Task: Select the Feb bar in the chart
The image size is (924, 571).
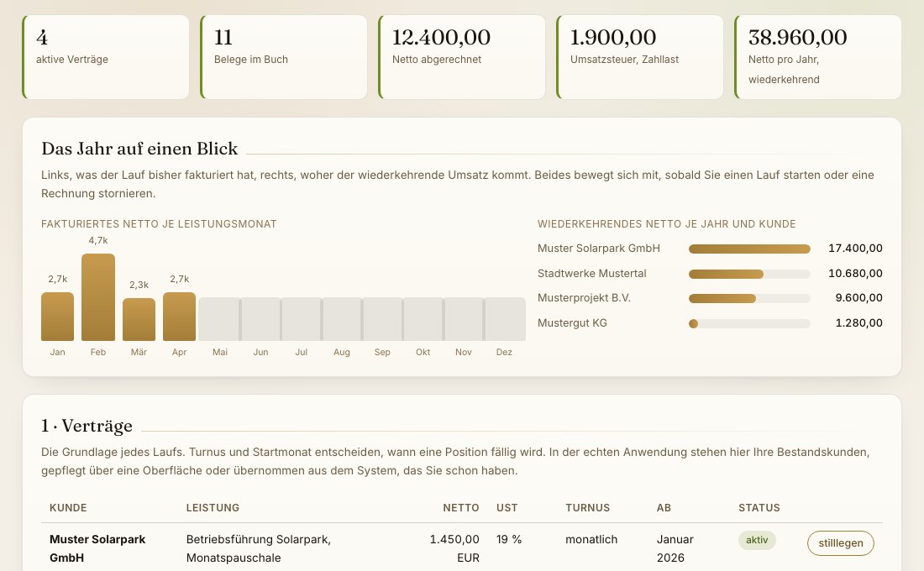Action: click(98, 297)
